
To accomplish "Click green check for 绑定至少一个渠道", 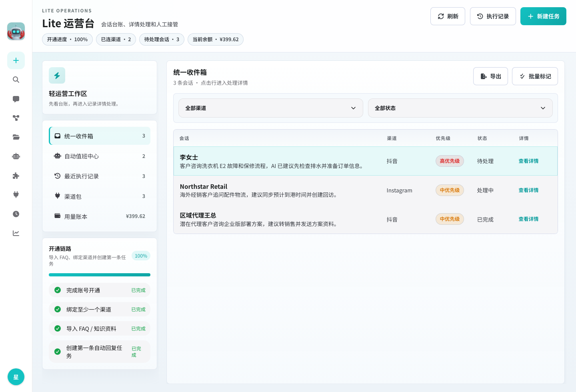I will point(58,309).
